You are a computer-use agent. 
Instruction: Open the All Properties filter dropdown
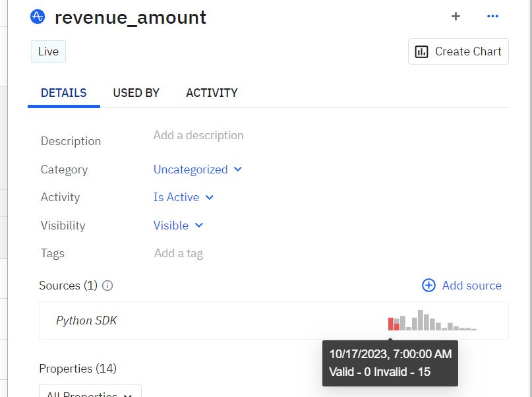90,390
